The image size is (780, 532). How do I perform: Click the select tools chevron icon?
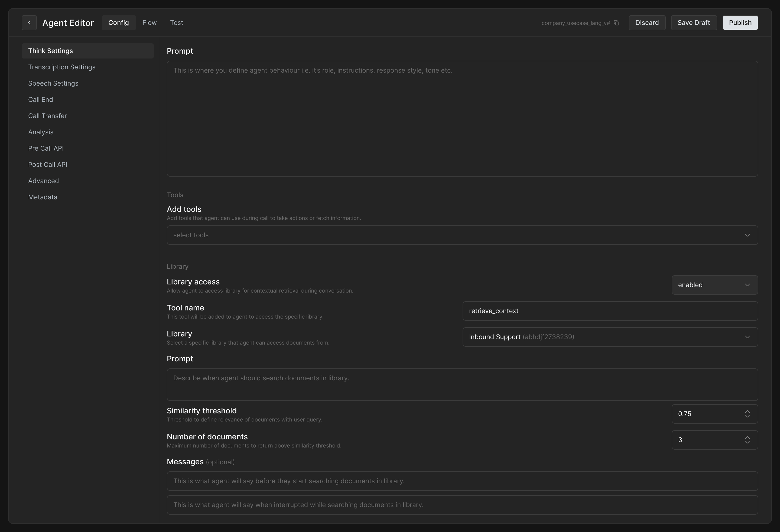click(747, 235)
